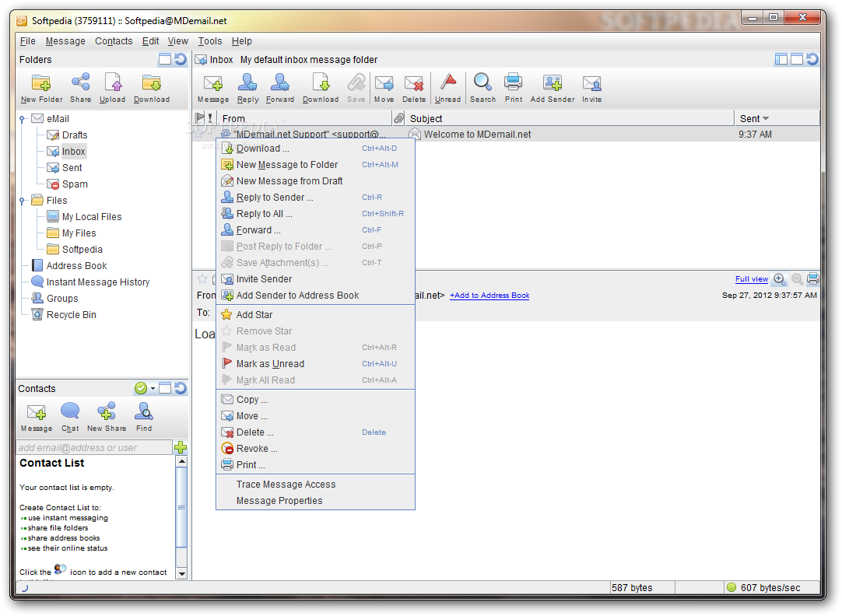This screenshot has width=842, height=616.
Task: Open the Tools menu
Action: pos(210,40)
